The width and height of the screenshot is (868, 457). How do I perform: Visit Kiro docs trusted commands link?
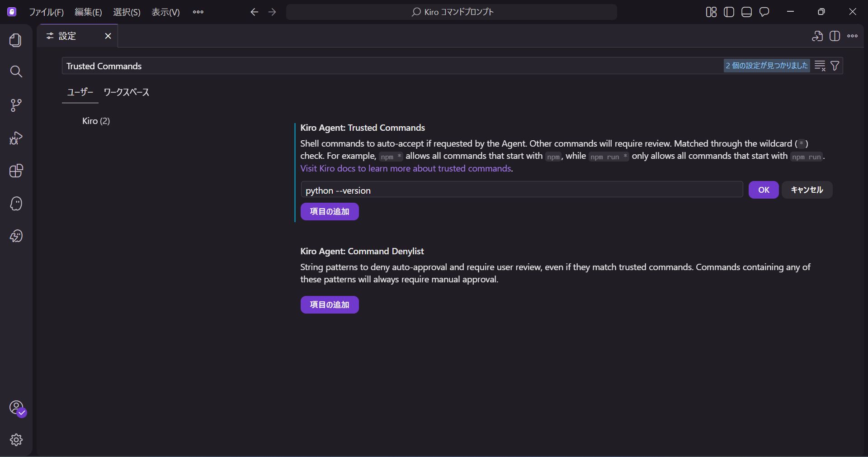[406, 169]
